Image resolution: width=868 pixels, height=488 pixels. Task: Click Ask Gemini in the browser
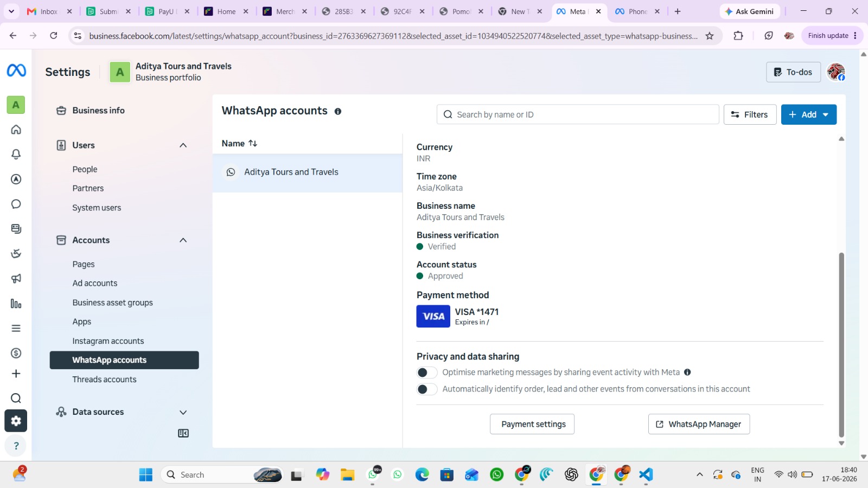tap(749, 11)
